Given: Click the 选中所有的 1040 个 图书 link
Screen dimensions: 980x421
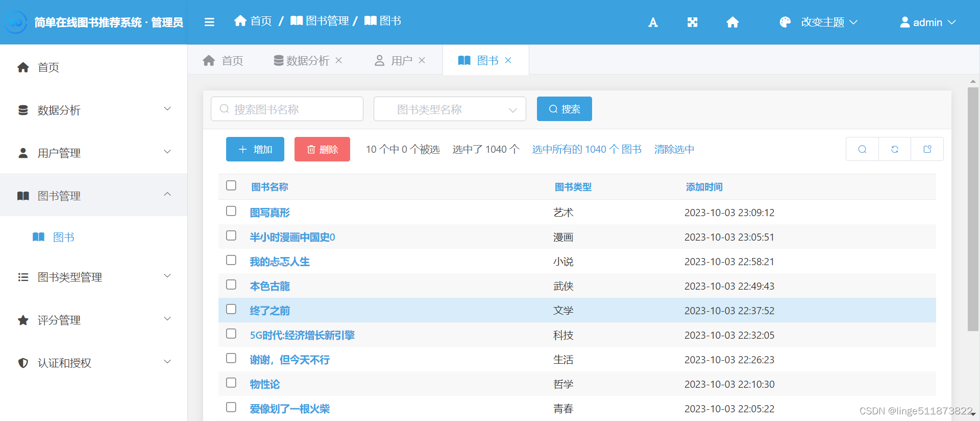Looking at the screenshot, I should 587,149.
